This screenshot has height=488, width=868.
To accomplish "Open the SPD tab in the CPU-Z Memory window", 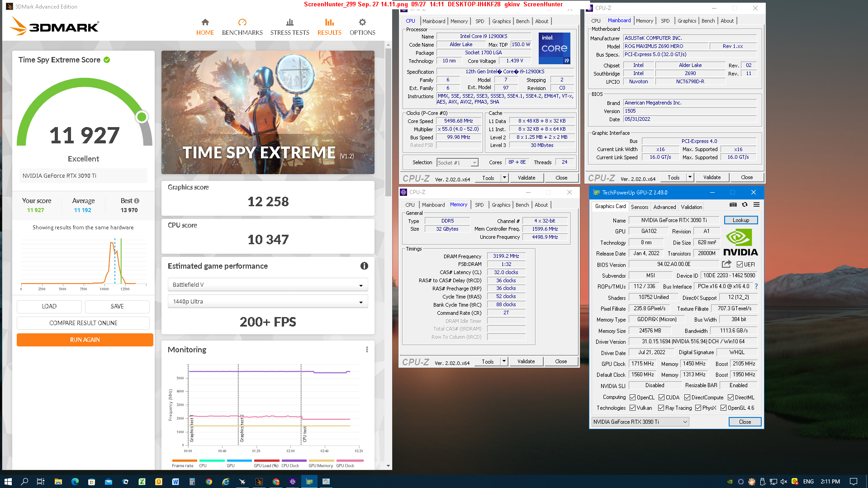I will pyautogui.click(x=479, y=205).
